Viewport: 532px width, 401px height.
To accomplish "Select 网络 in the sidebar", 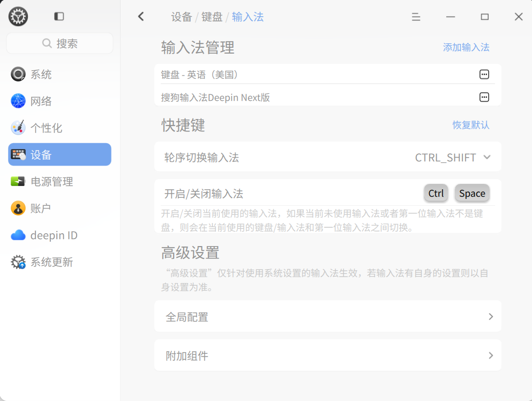I will (x=59, y=101).
